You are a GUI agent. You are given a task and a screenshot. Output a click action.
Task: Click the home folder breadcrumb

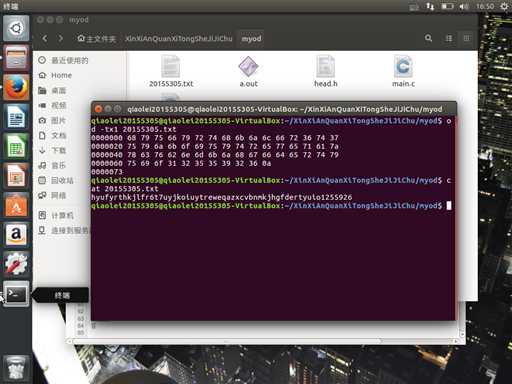pos(96,39)
